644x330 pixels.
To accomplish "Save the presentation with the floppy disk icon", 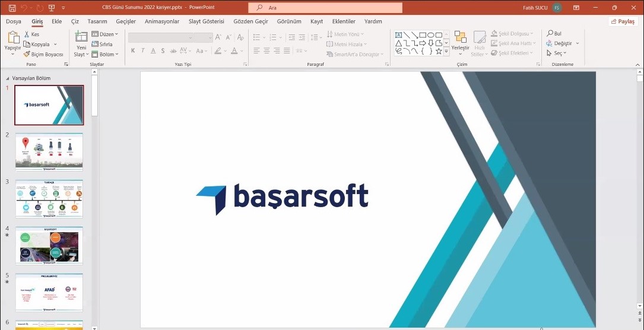I will point(12,8).
